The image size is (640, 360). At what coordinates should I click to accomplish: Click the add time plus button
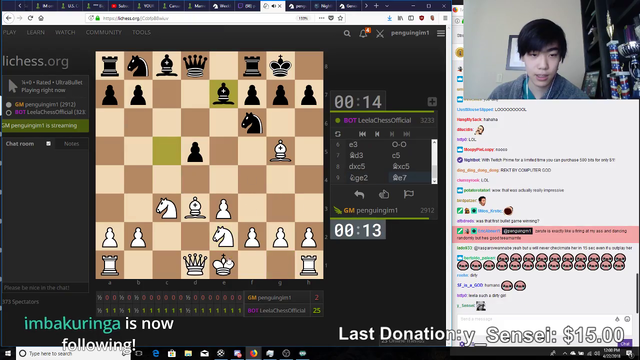432,102
